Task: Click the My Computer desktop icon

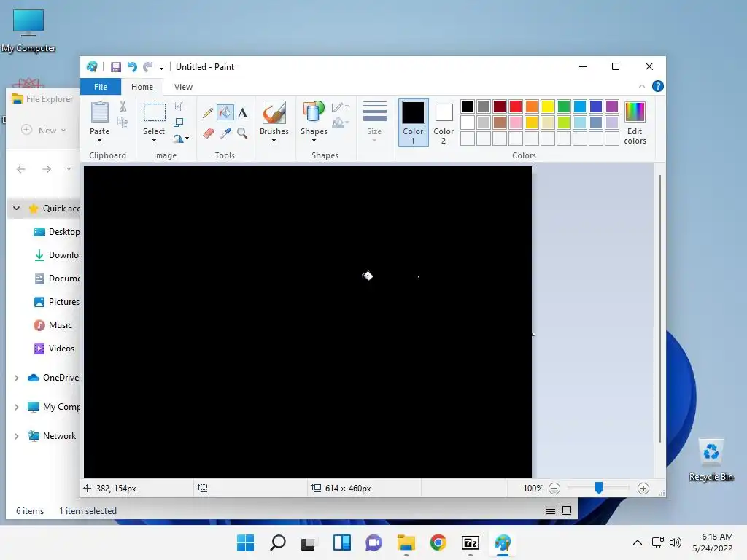Action: point(28,31)
